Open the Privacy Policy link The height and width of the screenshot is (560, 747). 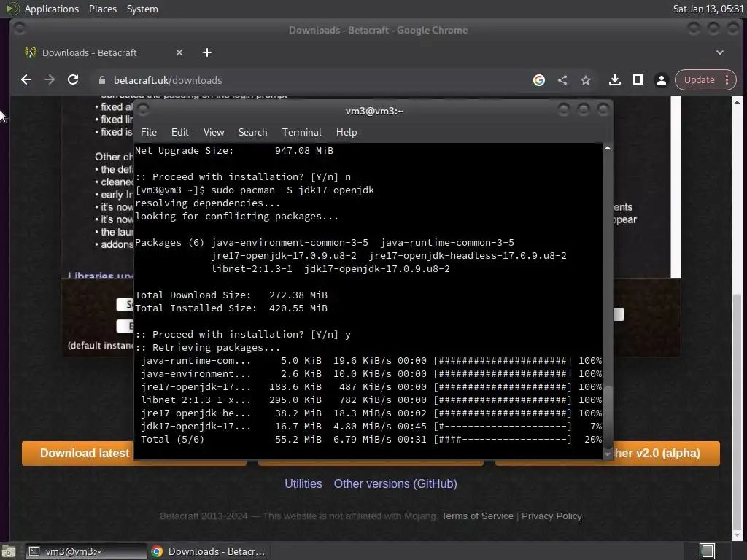coord(551,516)
